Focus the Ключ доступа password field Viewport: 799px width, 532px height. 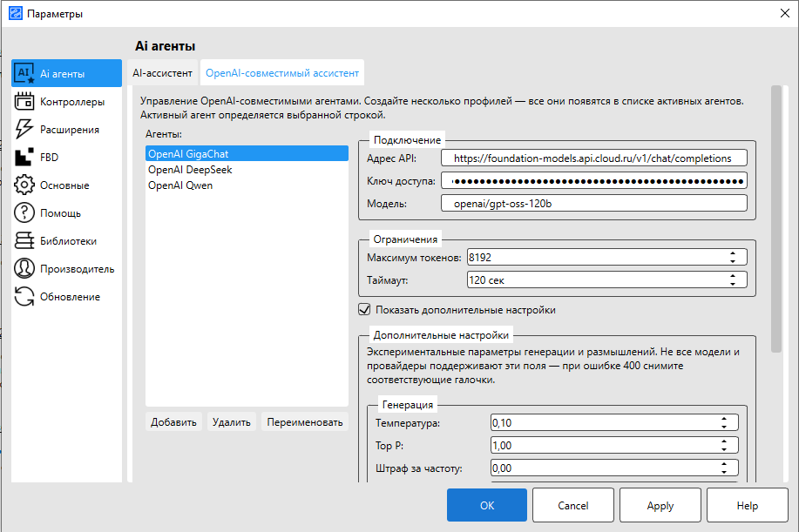(594, 181)
